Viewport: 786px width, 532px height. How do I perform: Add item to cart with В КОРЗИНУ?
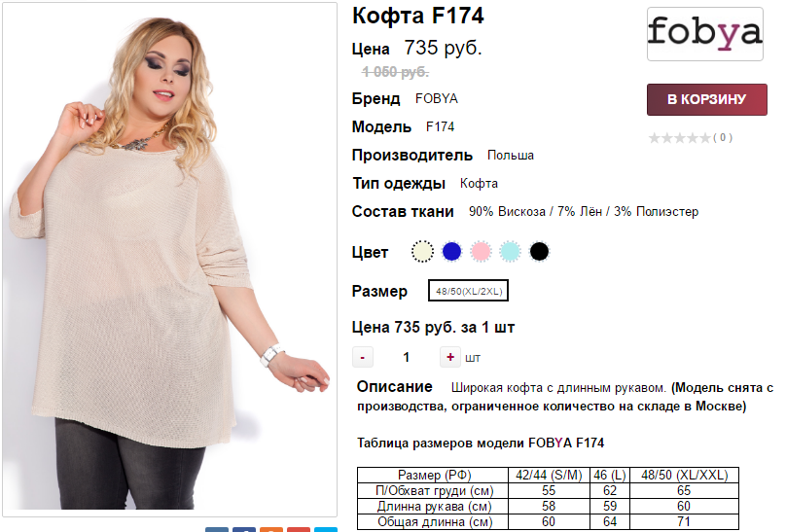pyautogui.click(x=707, y=99)
